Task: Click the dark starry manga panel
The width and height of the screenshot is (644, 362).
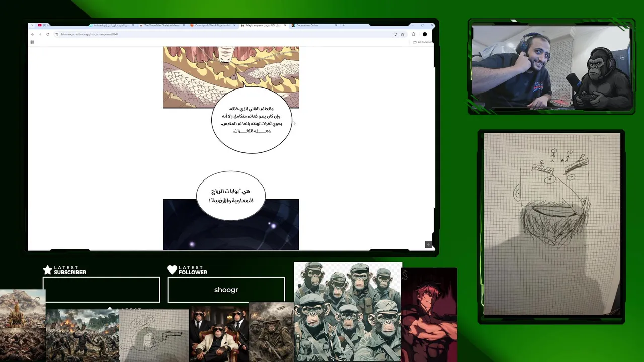Action: point(230,224)
